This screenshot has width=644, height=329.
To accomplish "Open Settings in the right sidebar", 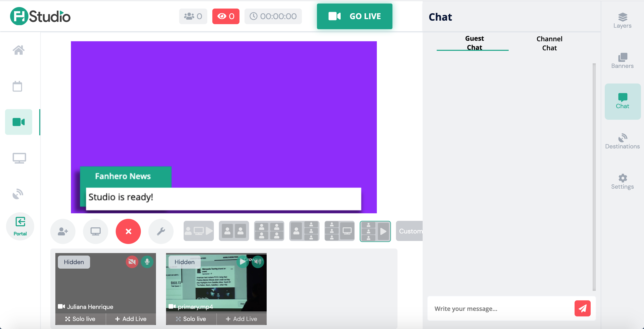I will pos(622,182).
